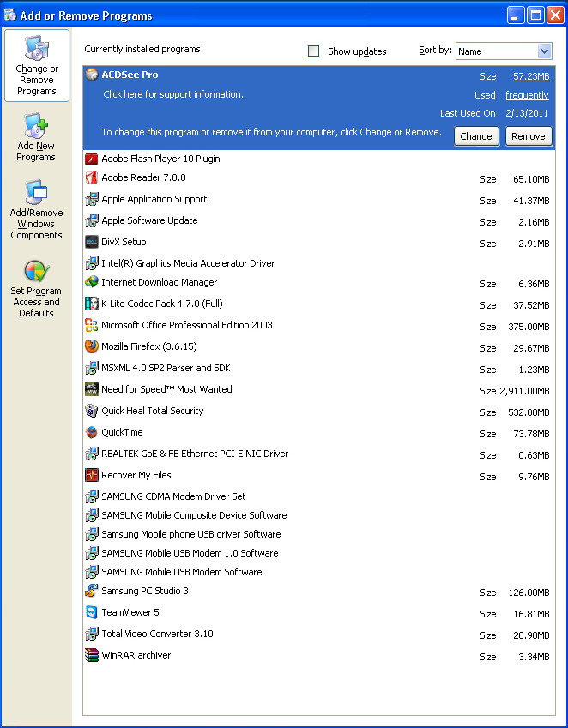This screenshot has height=728, width=568.
Task: Click the WinRAR archiver icon
Action: point(92,655)
